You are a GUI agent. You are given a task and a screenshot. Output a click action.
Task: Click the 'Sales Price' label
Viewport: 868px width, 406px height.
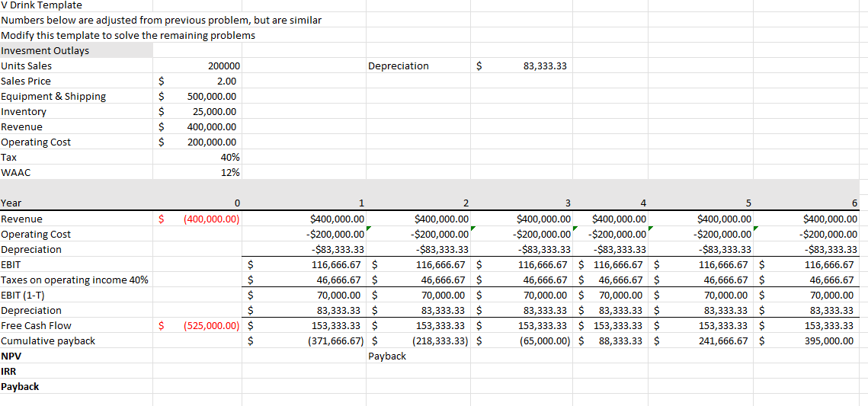(25, 82)
